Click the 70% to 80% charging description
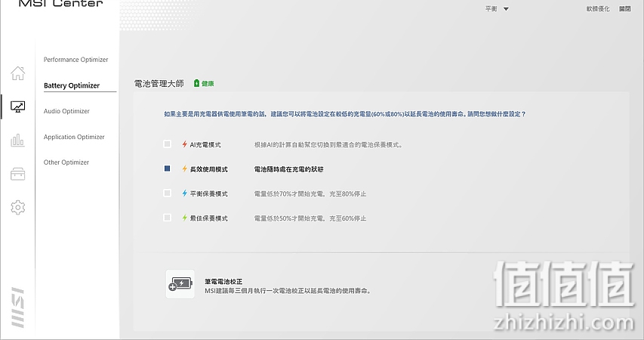The height and width of the screenshot is (340, 644). [x=310, y=193]
